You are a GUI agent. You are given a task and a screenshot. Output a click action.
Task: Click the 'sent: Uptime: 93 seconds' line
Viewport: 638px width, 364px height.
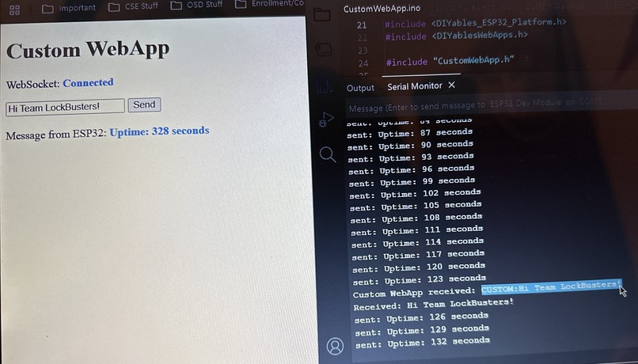point(411,157)
